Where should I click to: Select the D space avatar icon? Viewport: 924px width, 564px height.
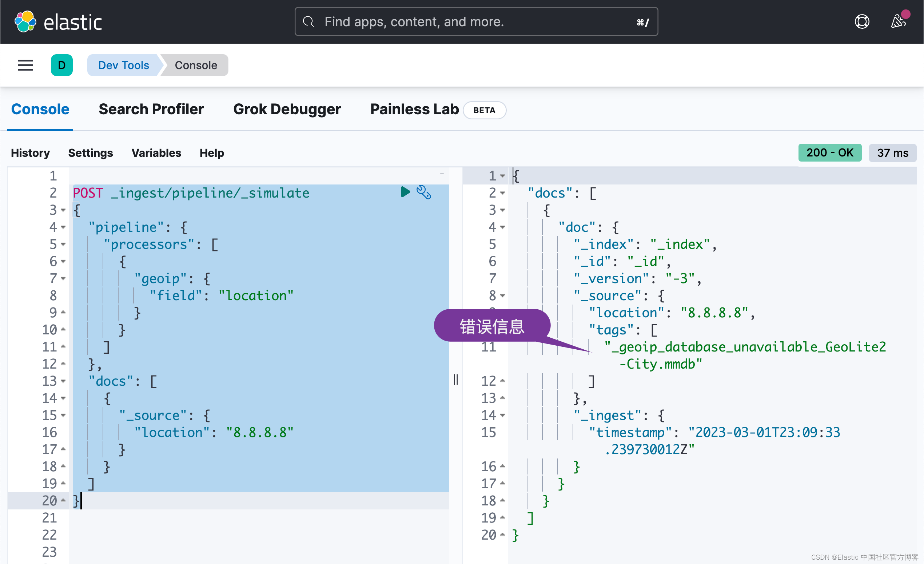coord(61,65)
